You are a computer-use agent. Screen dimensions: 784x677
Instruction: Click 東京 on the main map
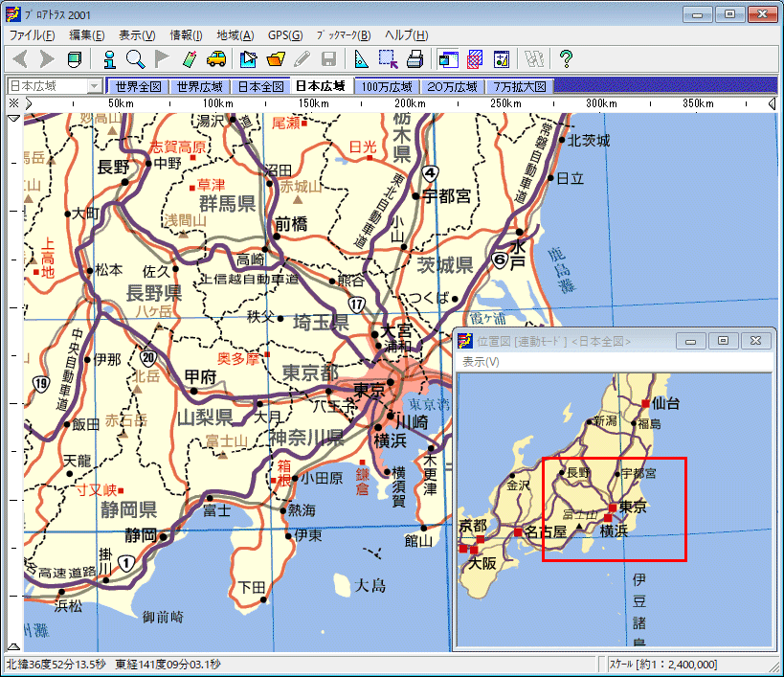(369, 389)
